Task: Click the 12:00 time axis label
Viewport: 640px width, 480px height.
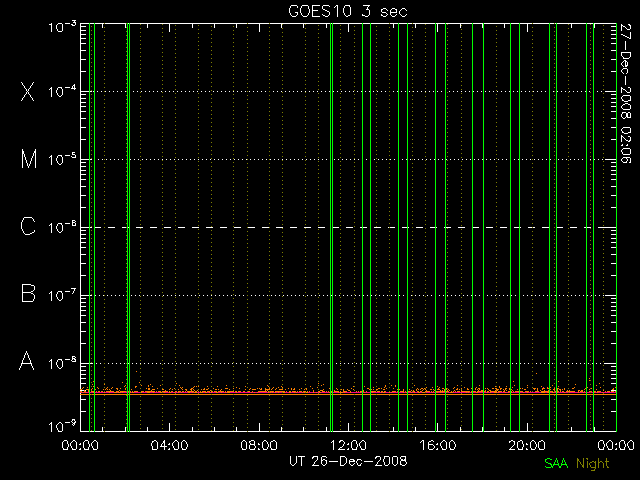Action: tap(348, 445)
